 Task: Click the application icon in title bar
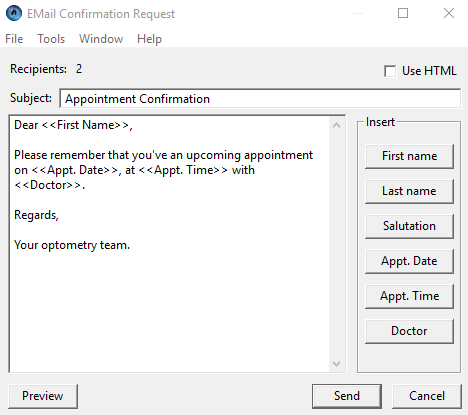point(14,13)
